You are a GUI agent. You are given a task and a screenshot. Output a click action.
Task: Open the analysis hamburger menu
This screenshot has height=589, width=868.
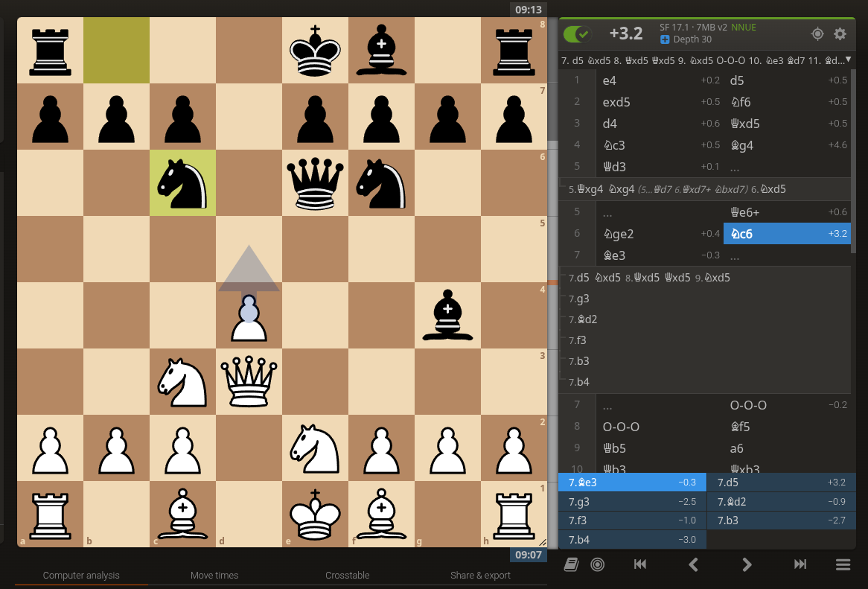(843, 564)
